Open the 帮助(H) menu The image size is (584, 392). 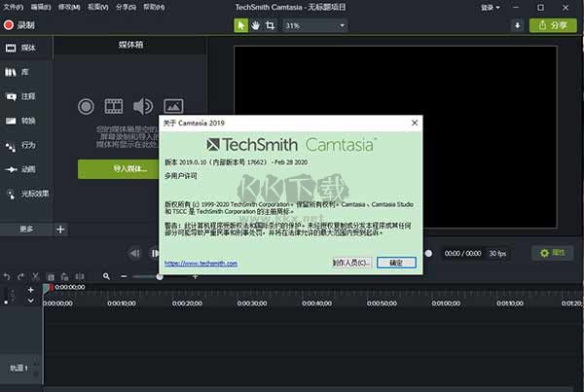[x=154, y=7]
